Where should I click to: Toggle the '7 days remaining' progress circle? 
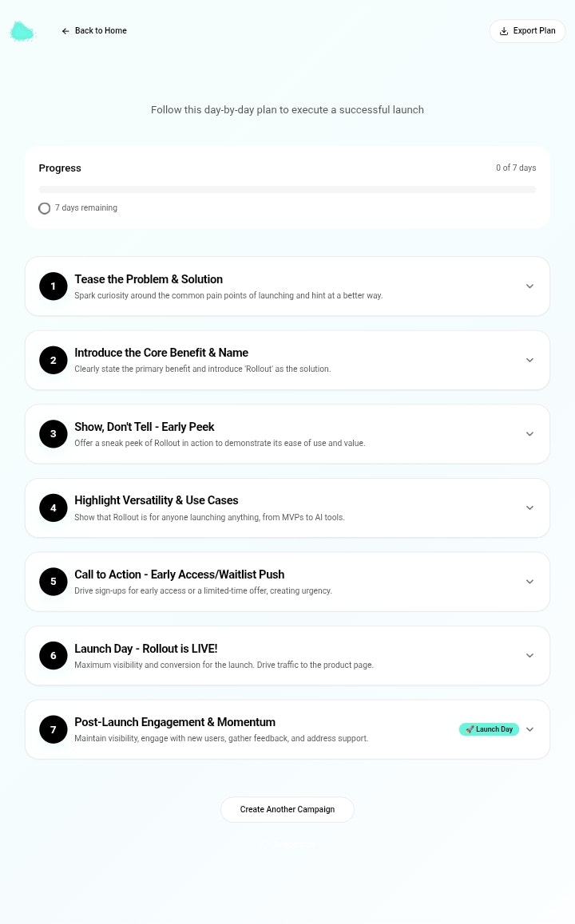[44, 207]
